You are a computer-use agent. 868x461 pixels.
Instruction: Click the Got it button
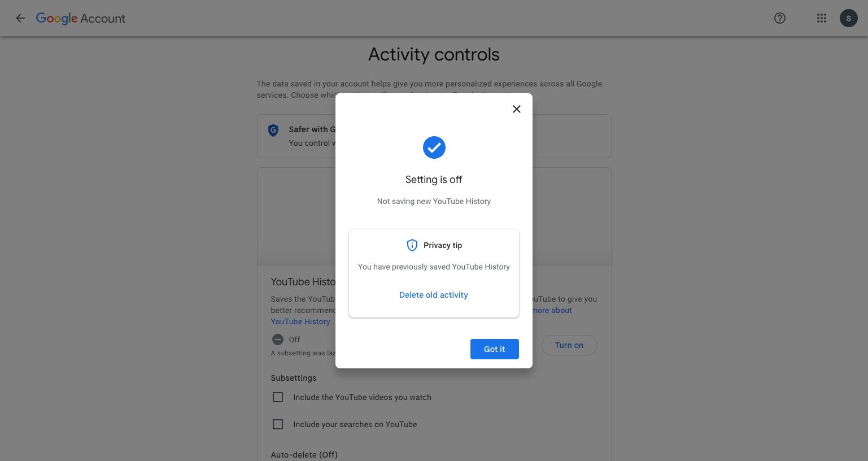(494, 349)
